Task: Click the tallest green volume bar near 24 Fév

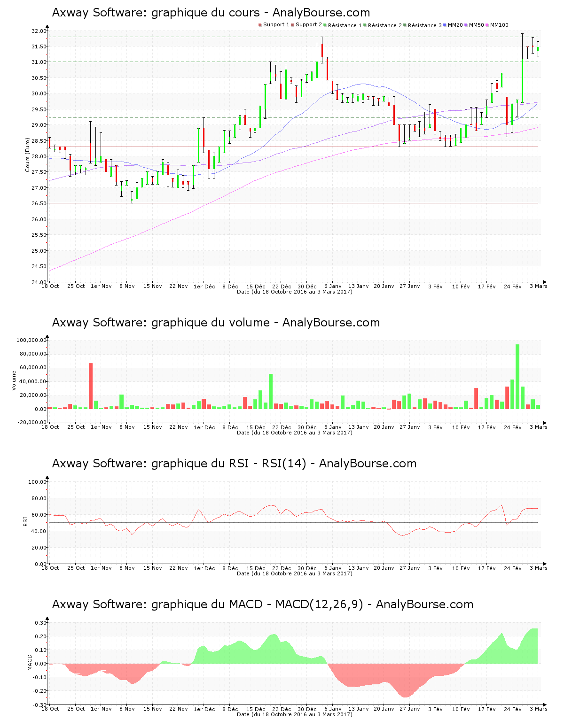Action: coord(517,377)
